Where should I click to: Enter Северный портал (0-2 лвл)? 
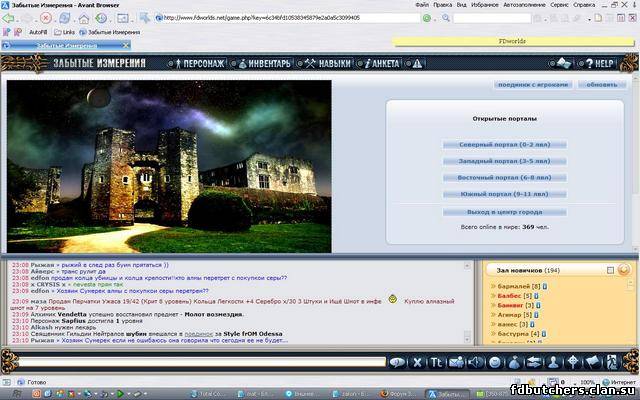(x=505, y=144)
